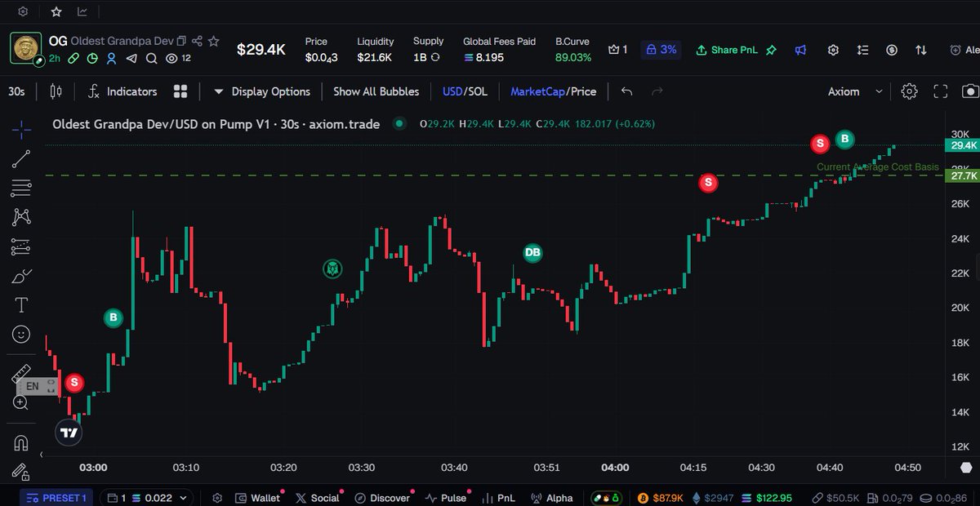Screen dimensions: 980x506
Task: Select the Fibonacci retracement lines tool
Action: pos(22,189)
